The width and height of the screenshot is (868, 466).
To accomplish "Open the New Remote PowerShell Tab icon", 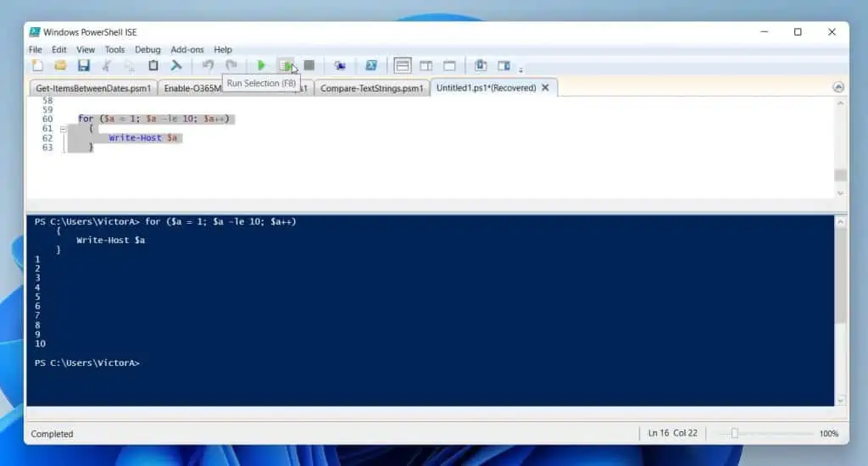I will [340, 65].
